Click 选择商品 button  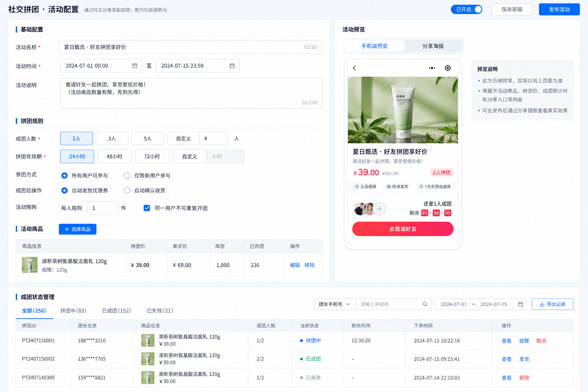(78, 229)
